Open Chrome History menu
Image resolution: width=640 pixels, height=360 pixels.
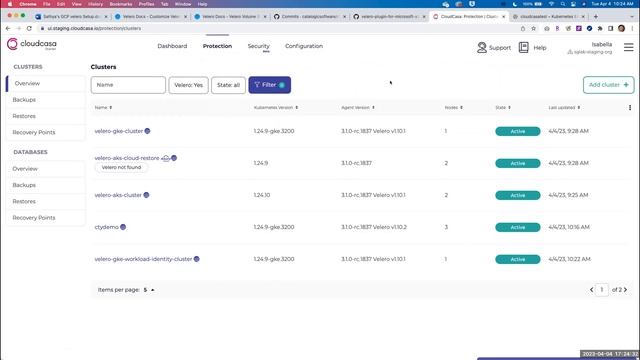(96, 4)
